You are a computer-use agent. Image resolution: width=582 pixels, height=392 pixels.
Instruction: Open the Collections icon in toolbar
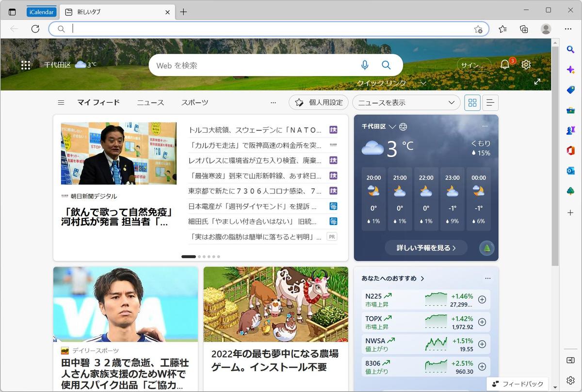pyautogui.click(x=524, y=29)
